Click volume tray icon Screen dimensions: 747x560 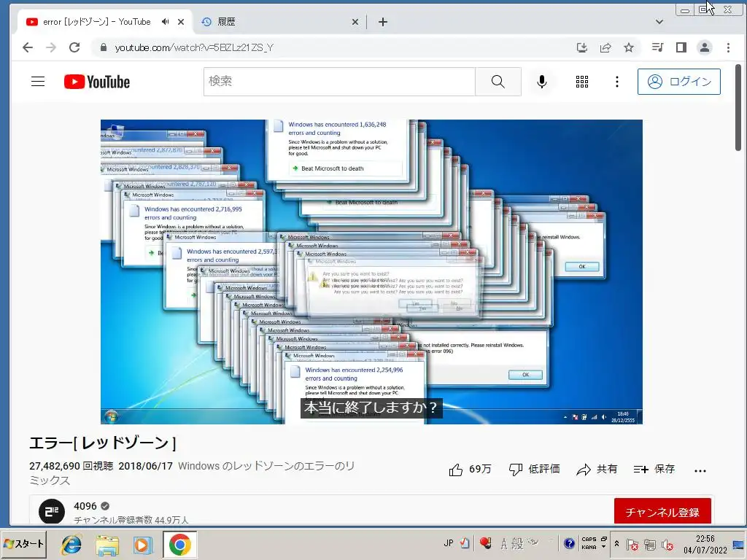click(667, 545)
